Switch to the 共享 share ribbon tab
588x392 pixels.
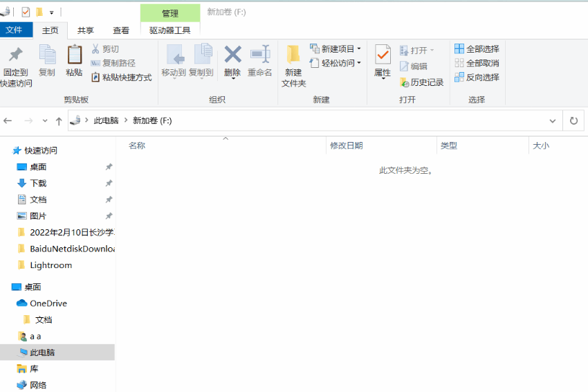[x=86, y=30]
